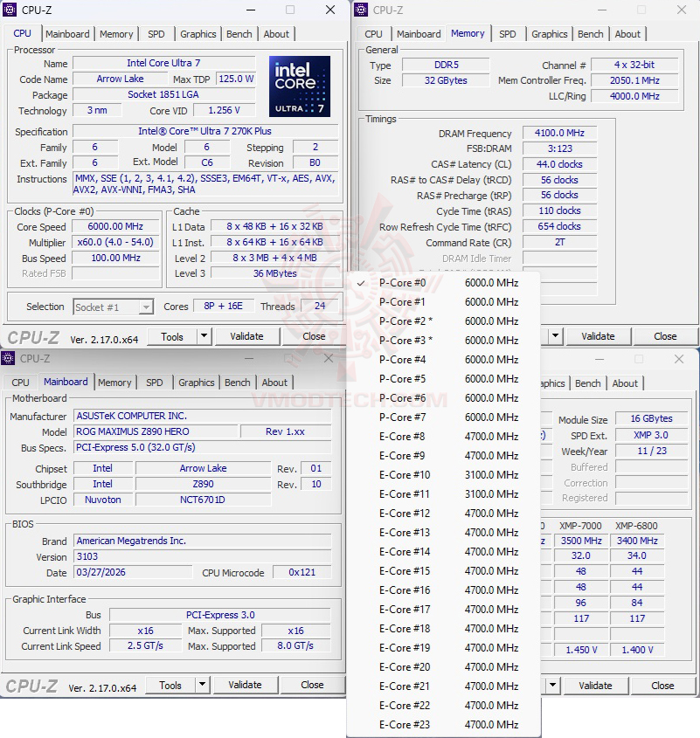700x738 pixels.
Task: Select E-Core #18 in core menu
Action: tap(443, 629)
